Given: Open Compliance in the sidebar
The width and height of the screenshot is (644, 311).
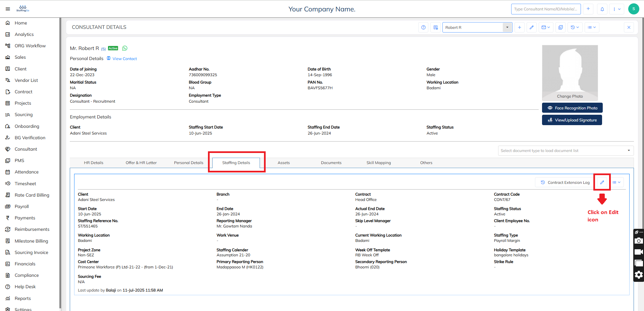Looking at the screenshot, I should [x=26, y=275].
